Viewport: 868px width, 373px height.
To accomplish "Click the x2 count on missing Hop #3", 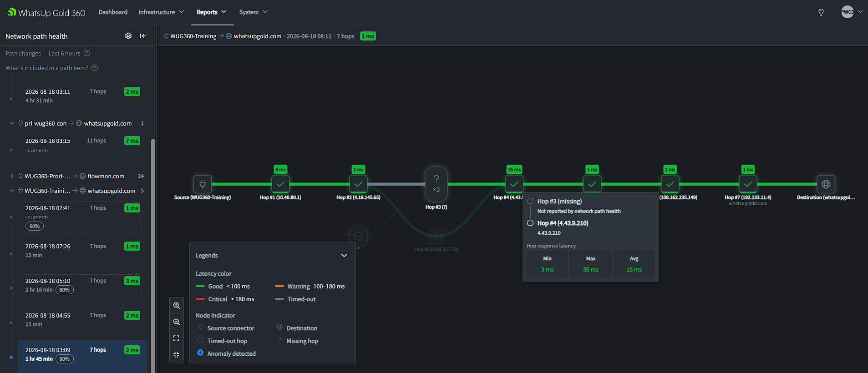I will 437,190.
